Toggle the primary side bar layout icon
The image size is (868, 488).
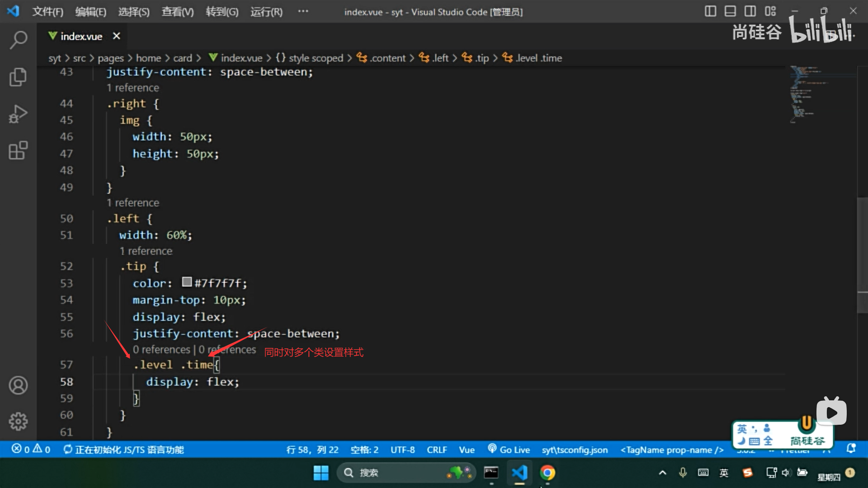pyautogui.click(x=710, y=11)
